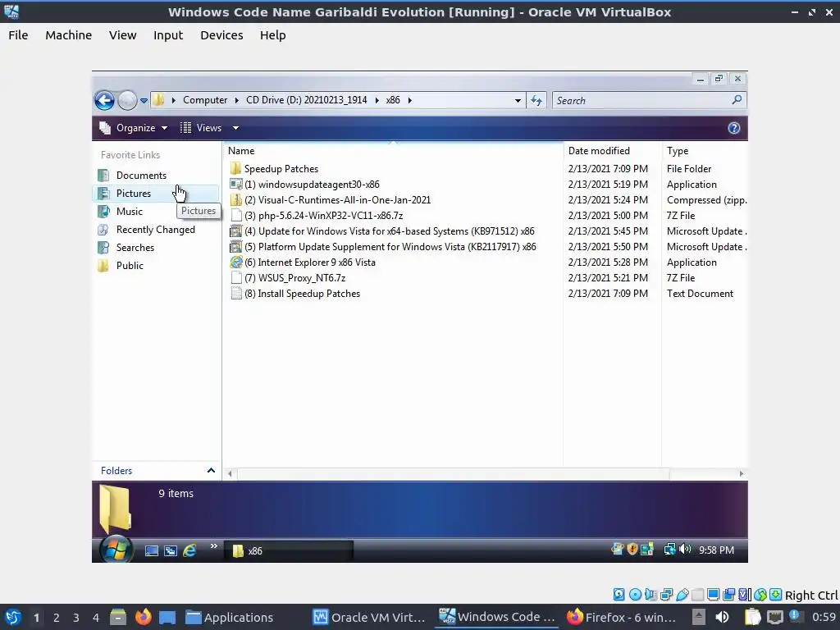The width and height of the screenshot is (840, 630).
Task: Open VirtualBox View menu
Action: [123, 35]
